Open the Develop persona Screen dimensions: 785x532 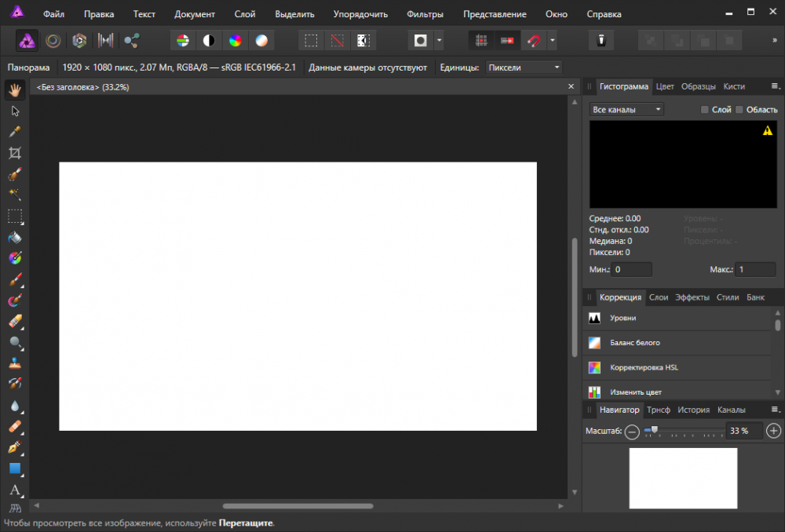79,41
